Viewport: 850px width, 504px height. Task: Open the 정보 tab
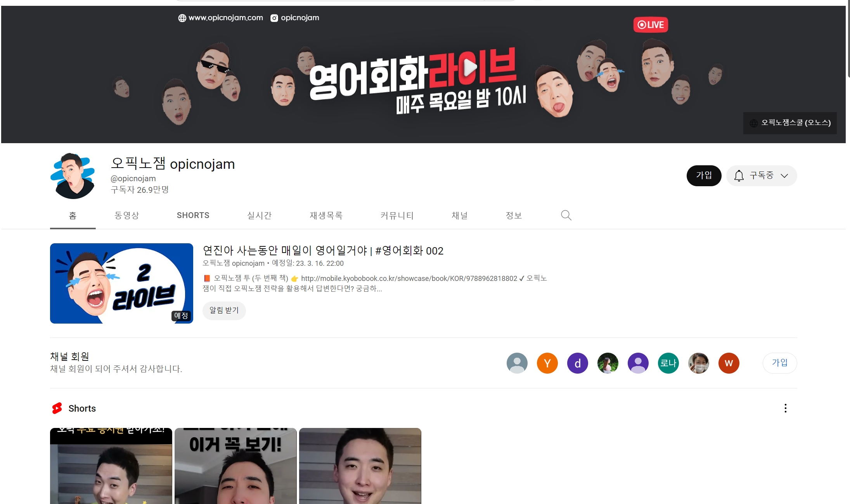coord(514,216)
